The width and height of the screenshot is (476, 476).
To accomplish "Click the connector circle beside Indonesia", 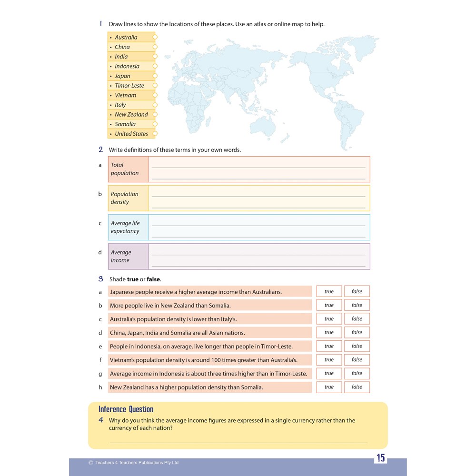I will 155,66.
